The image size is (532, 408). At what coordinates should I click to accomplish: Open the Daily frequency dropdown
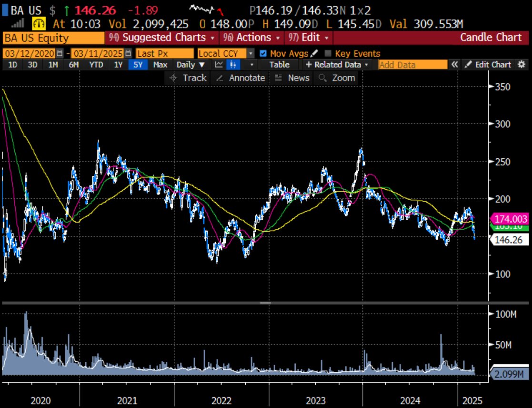pos(190,64)
